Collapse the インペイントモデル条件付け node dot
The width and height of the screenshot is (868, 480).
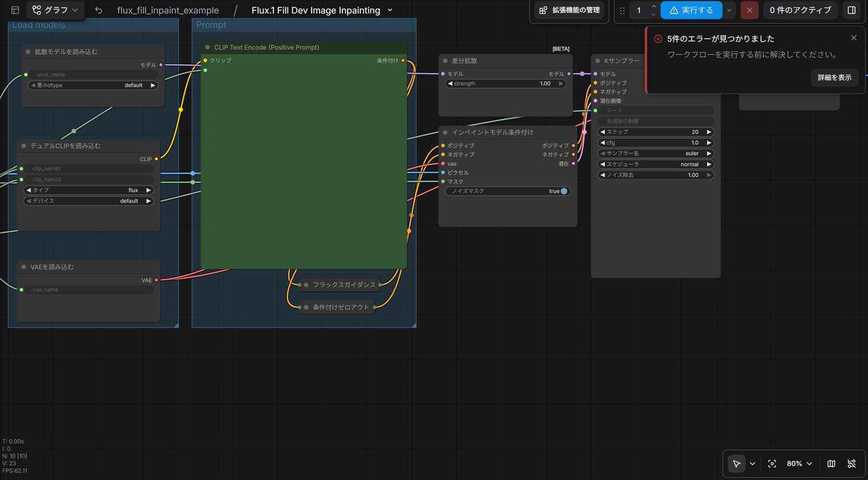(x=445, y=132)
